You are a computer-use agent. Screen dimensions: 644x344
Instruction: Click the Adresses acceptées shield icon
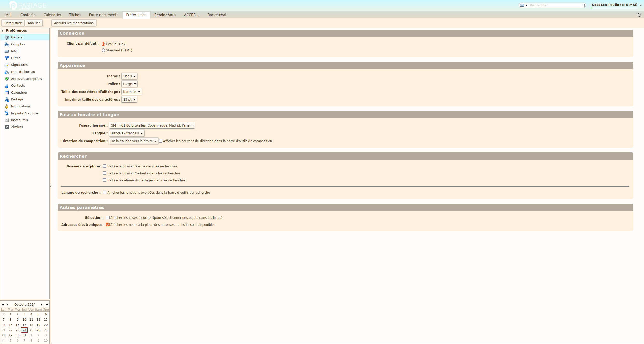(7, 79)
